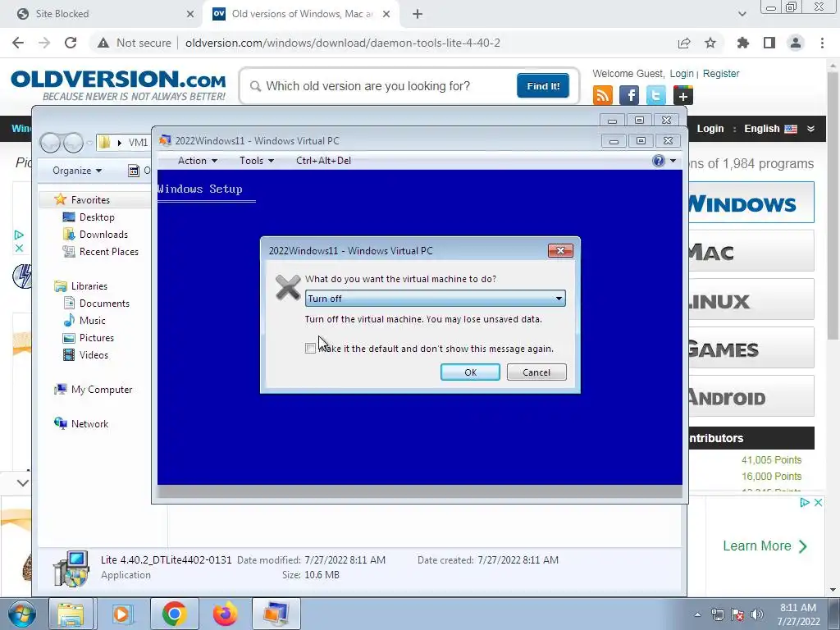Open Windows Explorer from taskbar
This screenshot has height=630, width=840.
pyautogui.click(x=71, y=614)
